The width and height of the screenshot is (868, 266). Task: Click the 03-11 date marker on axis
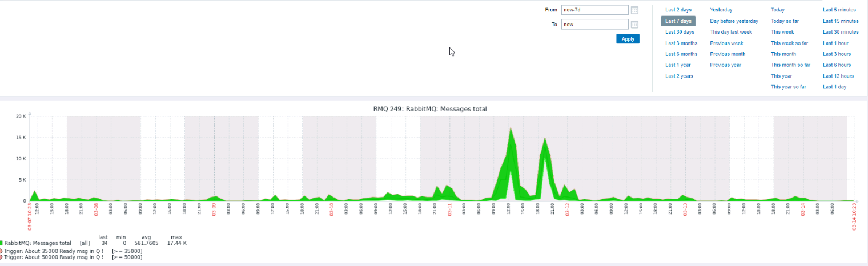[x=449, y=210]
